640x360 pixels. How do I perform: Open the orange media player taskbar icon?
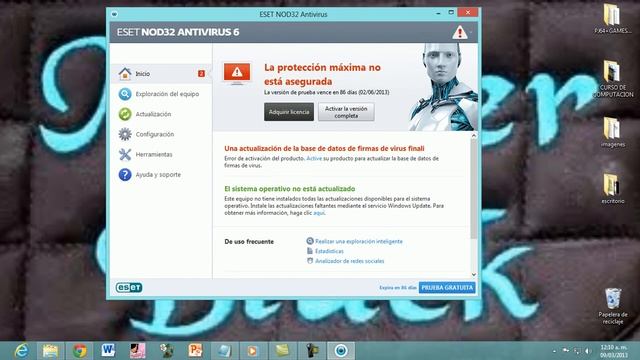253,351
